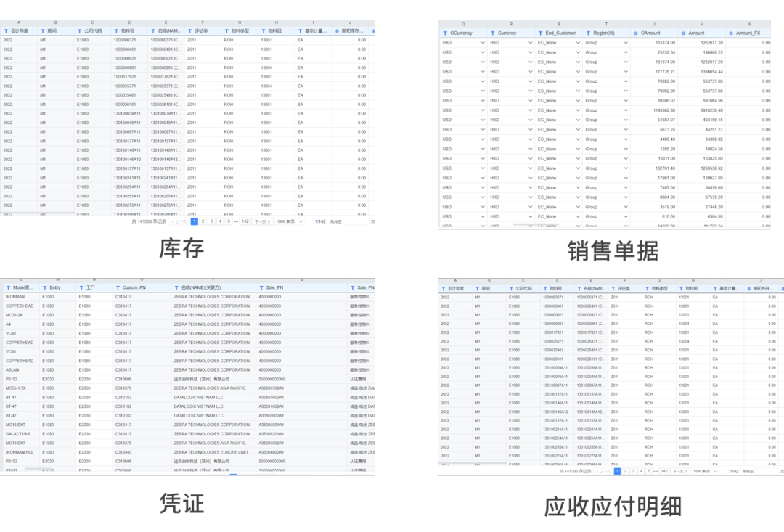Jump to last page 142 in 库存 table
This screenshot has width=784, height=532.
coord(245,221)
